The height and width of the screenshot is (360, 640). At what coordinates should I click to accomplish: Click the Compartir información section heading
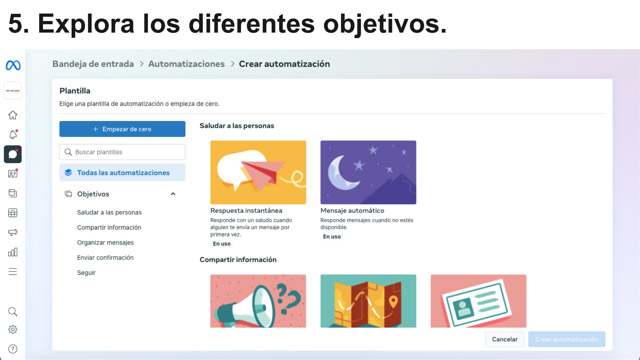[x=238, y=260]
